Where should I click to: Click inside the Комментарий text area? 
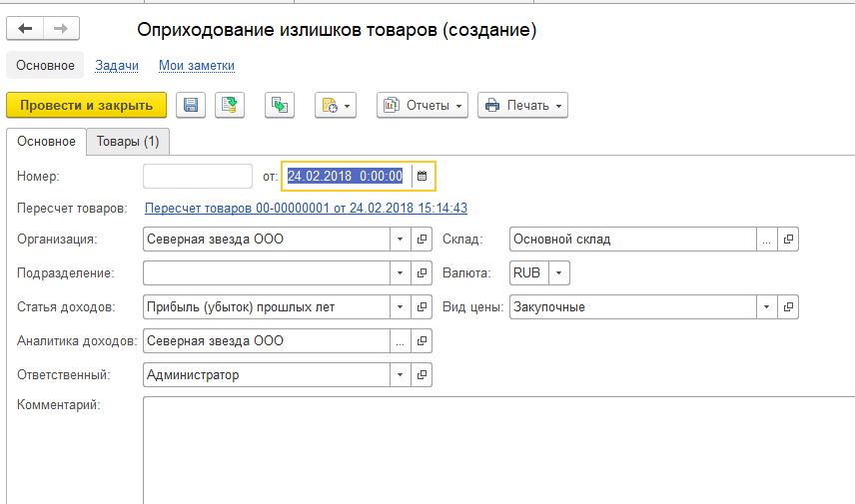499,450
